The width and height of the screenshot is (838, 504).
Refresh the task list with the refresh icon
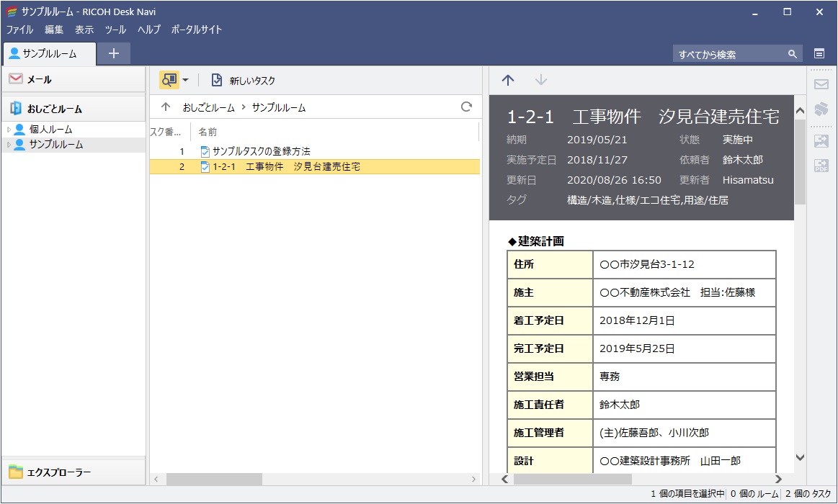468,105
